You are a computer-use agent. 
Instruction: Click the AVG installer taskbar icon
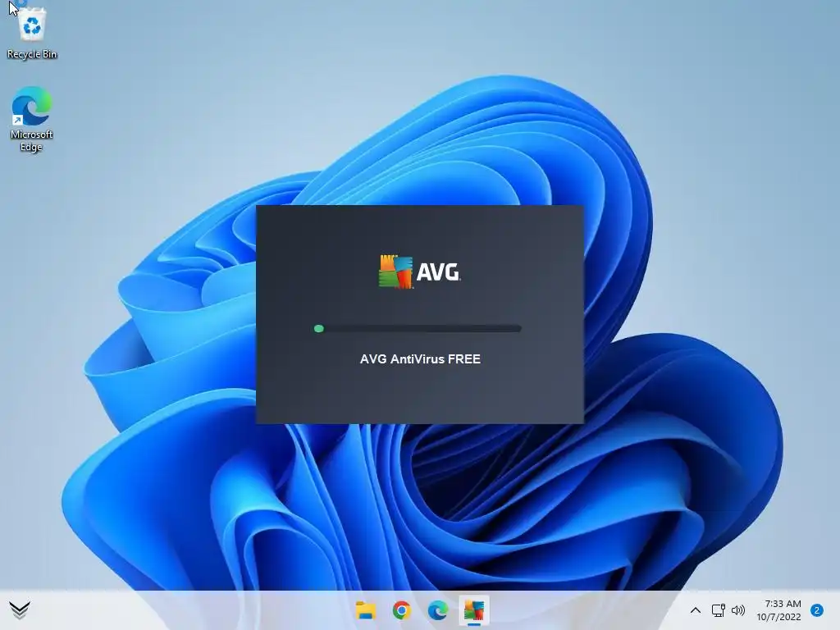[x=474, y=610]
